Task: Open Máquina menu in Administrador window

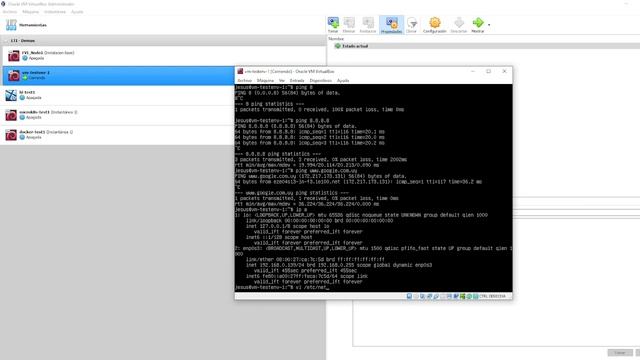Action: point(31,12)
